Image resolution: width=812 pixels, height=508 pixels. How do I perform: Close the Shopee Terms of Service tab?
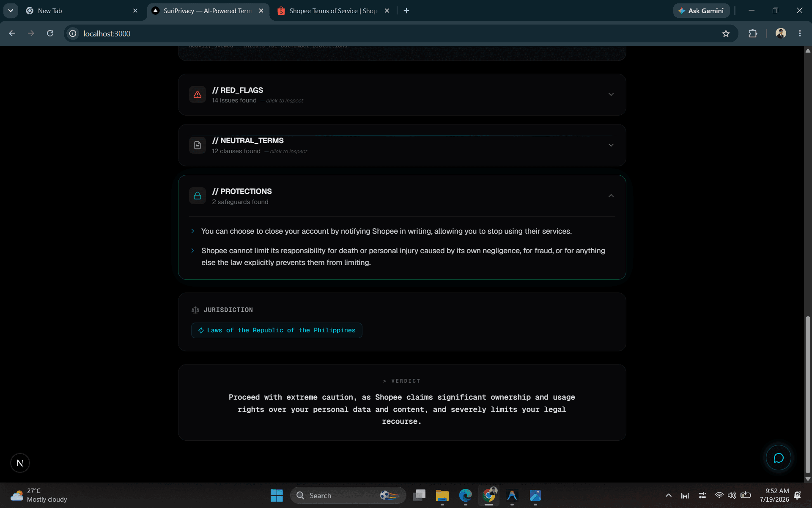[387, 11]
